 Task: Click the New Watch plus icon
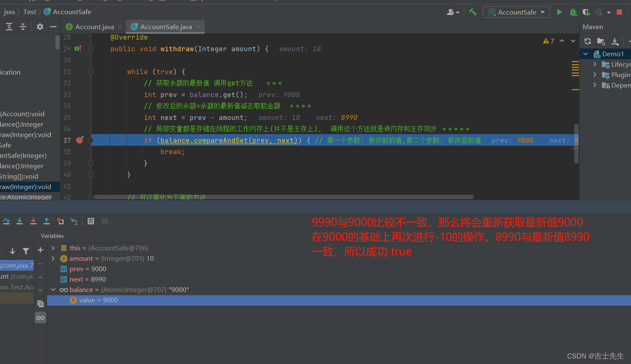(x=40, y=250)
